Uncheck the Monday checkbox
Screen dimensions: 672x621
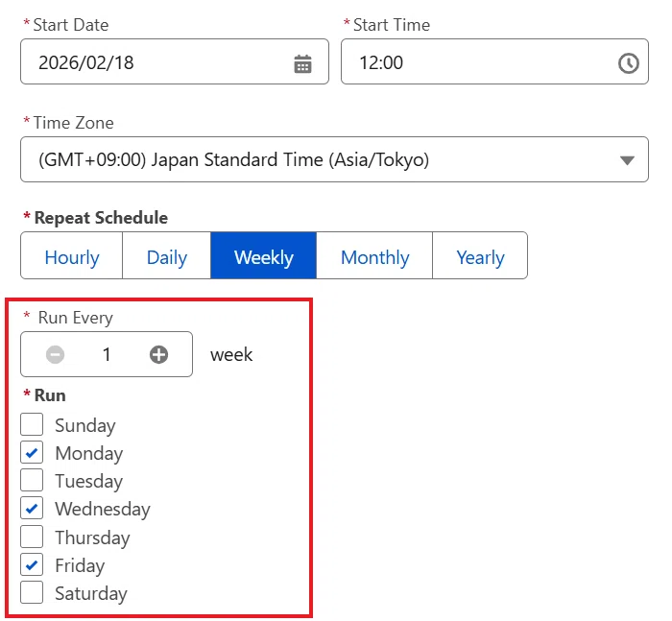tap(32, 452)
